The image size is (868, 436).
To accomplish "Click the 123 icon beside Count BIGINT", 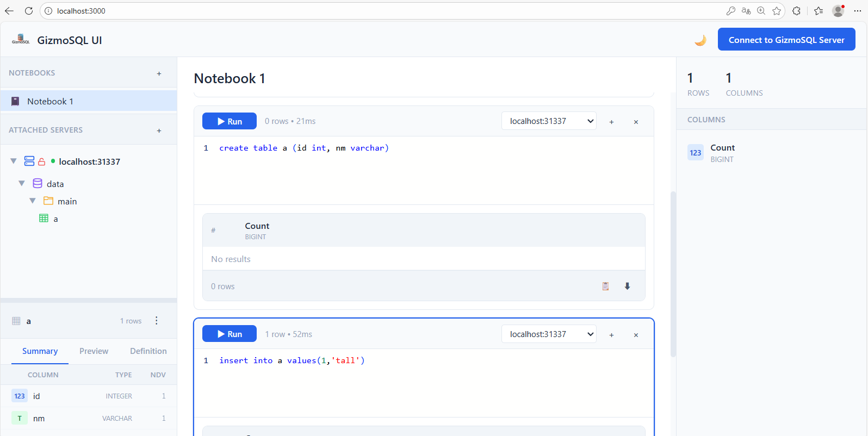I will pyautogui.click(x=696, y=153).
